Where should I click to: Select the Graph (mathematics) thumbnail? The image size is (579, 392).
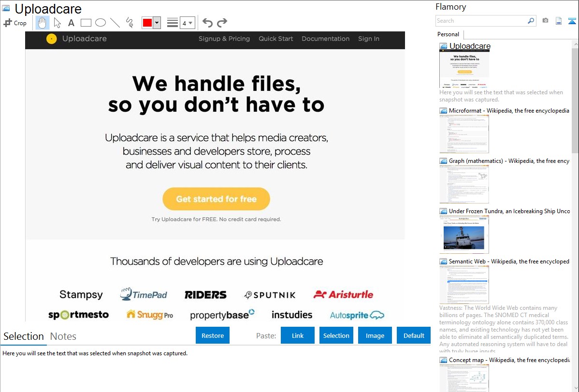pyautogui.click(x=464, y=184)
